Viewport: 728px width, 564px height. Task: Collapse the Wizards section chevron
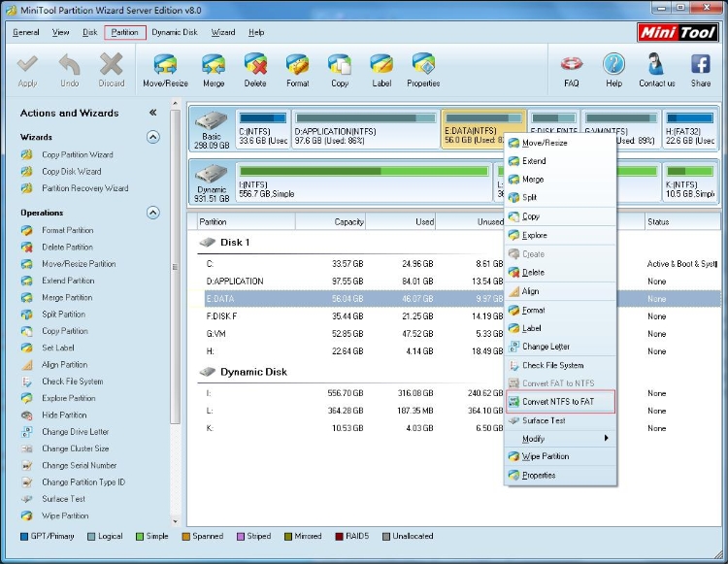(153, 137)
